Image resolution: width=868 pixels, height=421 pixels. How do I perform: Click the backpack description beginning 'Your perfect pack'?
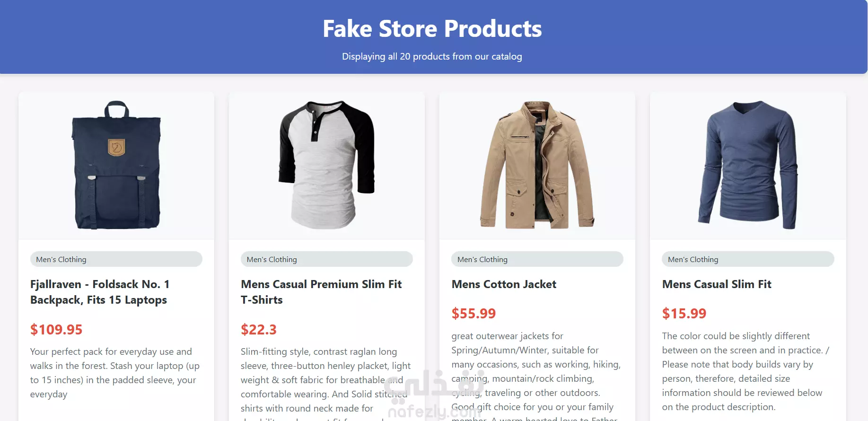(115, 373)
